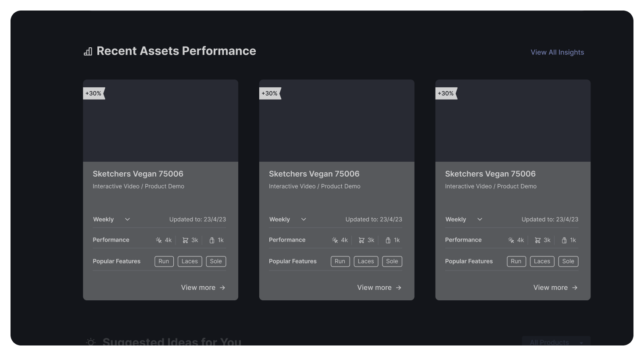Click the +30% ribbon badge on the left card

coord(94,93)
